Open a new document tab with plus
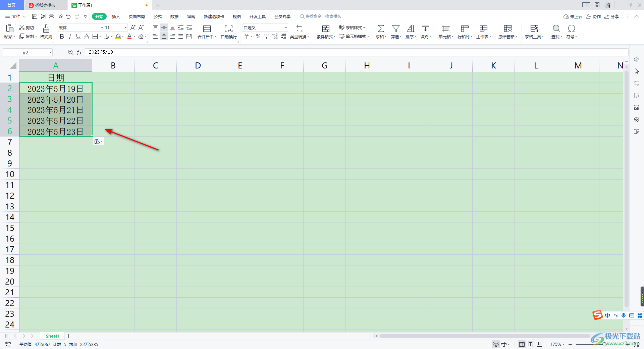 [158, 5]
